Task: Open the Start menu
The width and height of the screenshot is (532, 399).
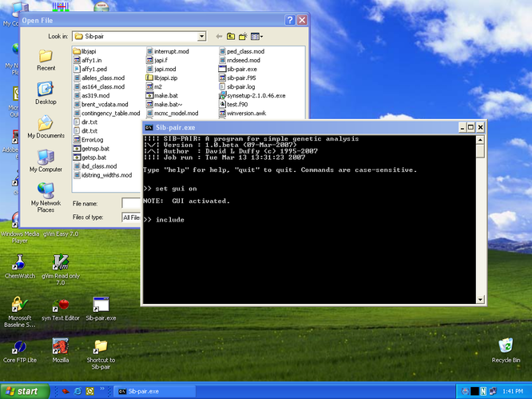Action: 24,391
